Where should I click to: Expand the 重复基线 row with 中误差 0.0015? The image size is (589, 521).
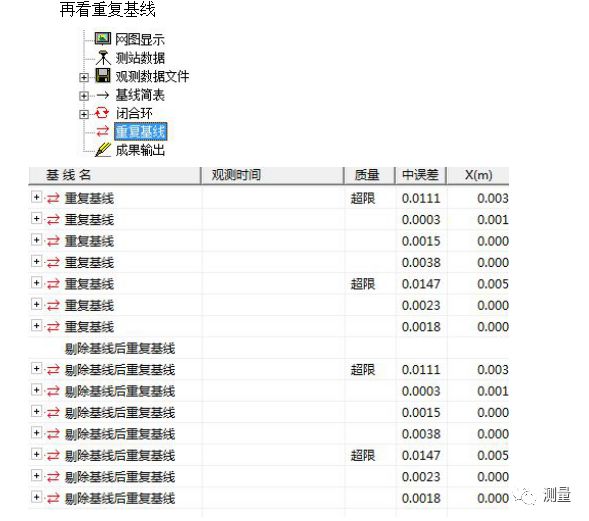pyautogui.click(x=36, y=240)
